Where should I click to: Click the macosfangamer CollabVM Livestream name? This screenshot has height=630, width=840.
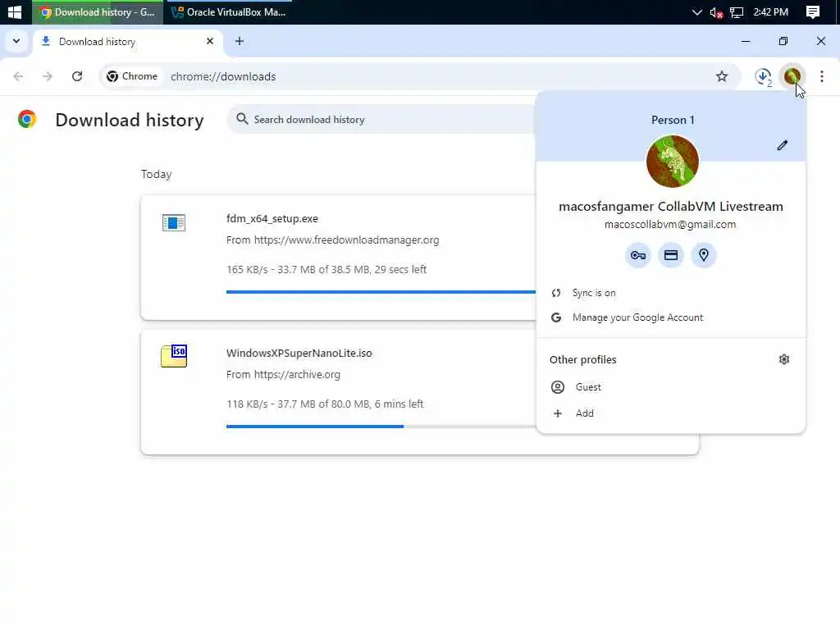coord(671,206)
